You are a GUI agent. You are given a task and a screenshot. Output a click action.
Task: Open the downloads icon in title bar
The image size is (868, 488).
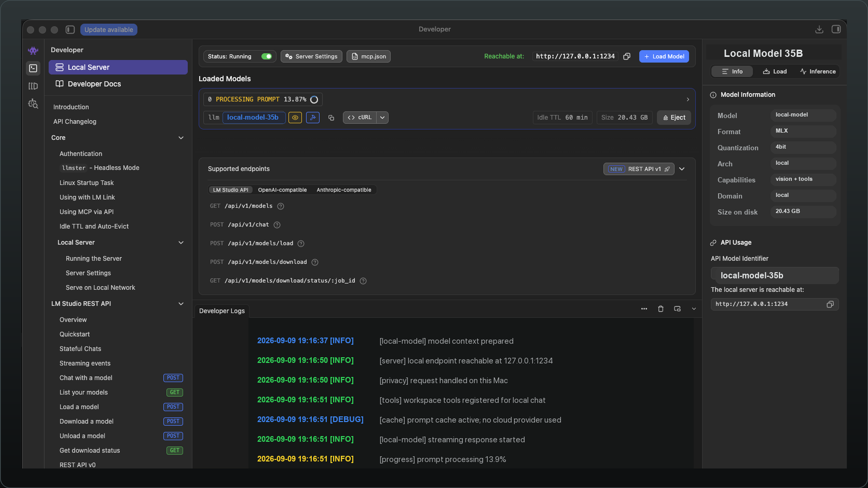tap(819, 29)
